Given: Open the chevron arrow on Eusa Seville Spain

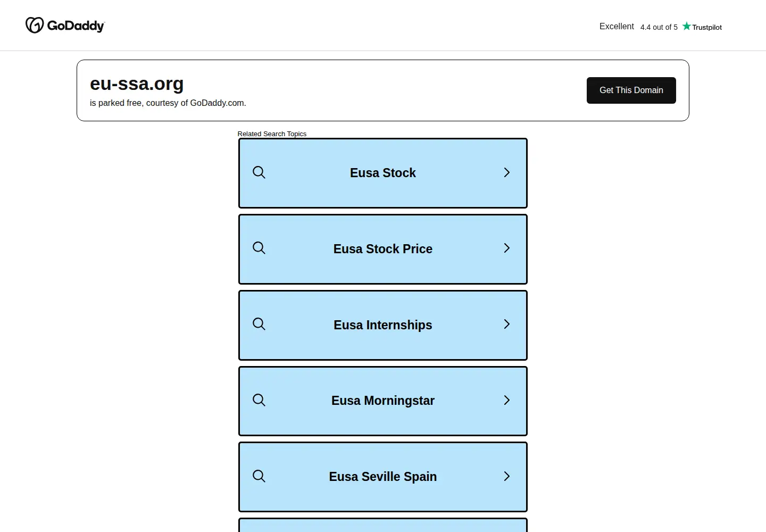Looking at the screenshot, I should [x=507, y=476].
